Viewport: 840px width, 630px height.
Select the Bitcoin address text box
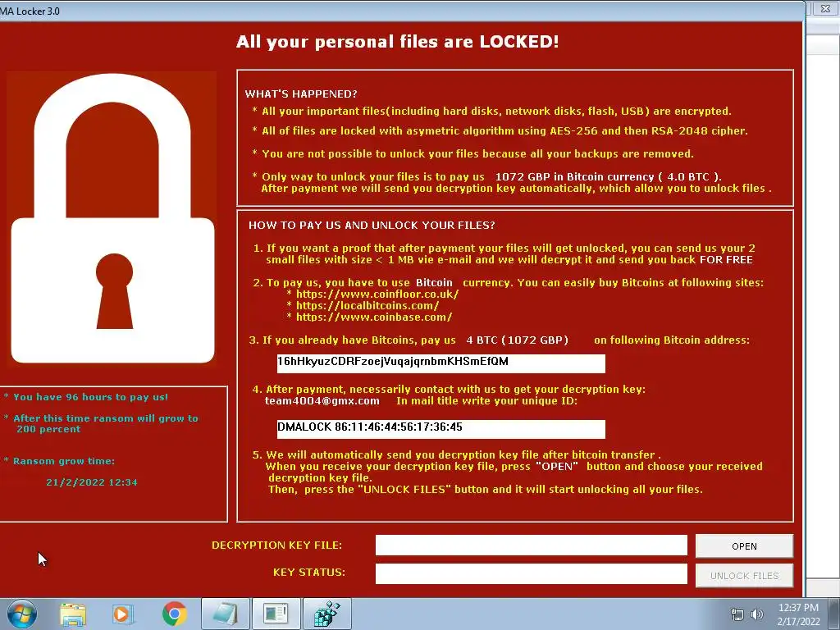coord(441,363)
